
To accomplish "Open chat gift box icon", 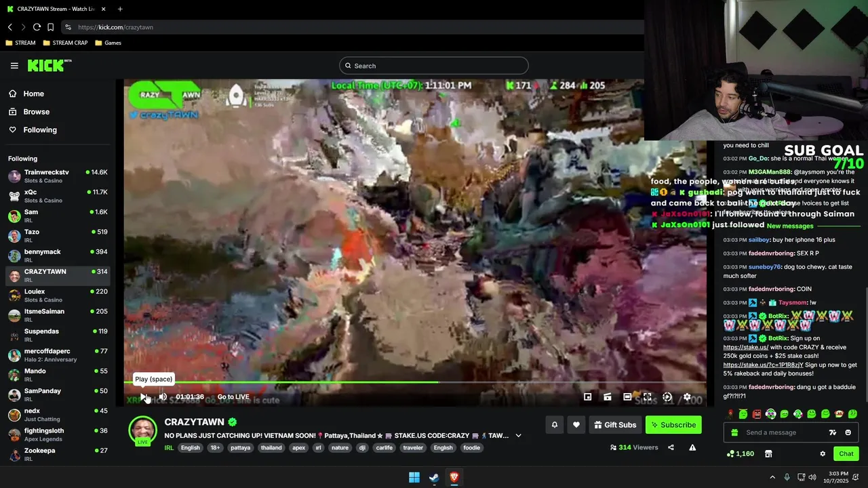I will 734,432.
